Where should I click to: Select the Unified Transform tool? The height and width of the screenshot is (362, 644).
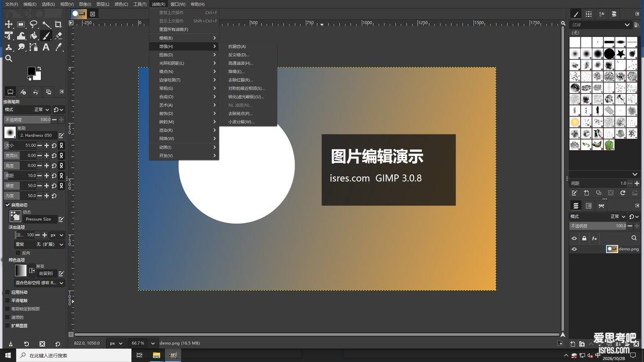[9, 36]
